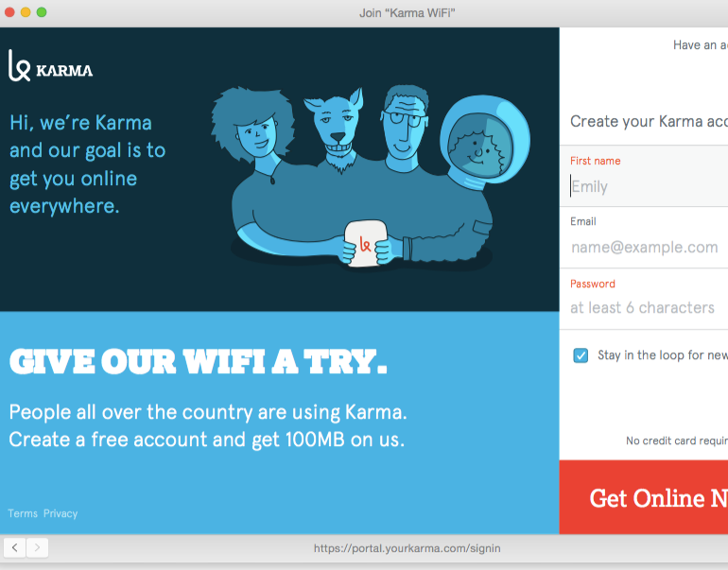The height and width of the screenshot is (570, 728).
Task: Click the yellow minimize window button
Action: click(x=26, y=12)
